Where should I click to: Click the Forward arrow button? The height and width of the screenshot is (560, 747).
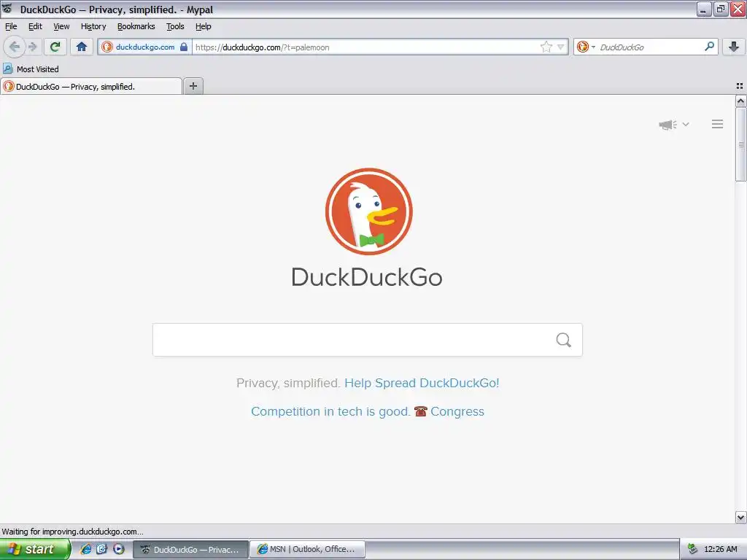(32, 47)
